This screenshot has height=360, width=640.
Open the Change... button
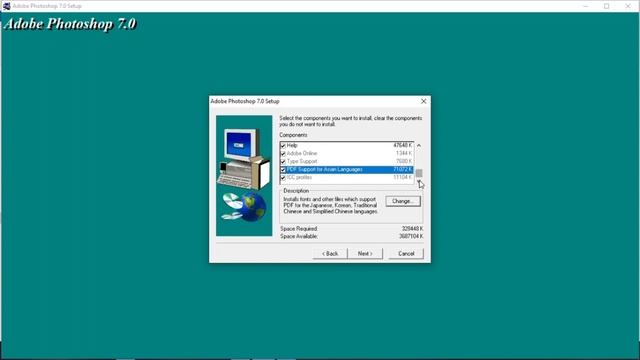(x=403, y=201)
